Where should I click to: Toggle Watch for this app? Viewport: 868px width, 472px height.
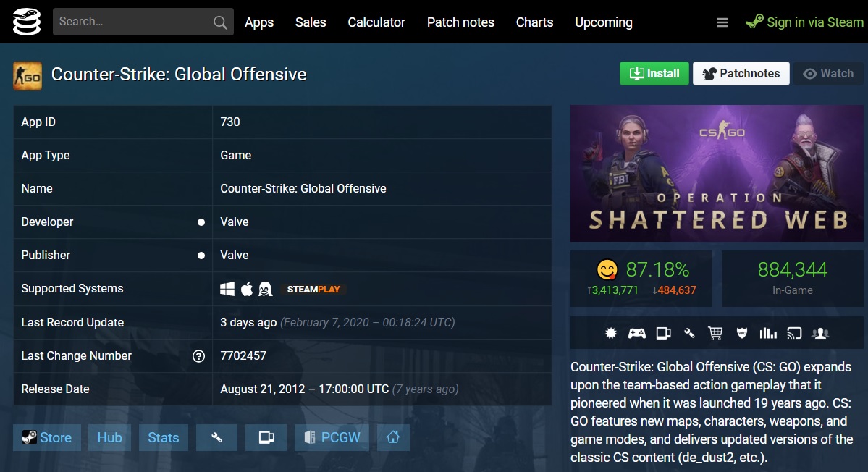(x=828, y=73)
